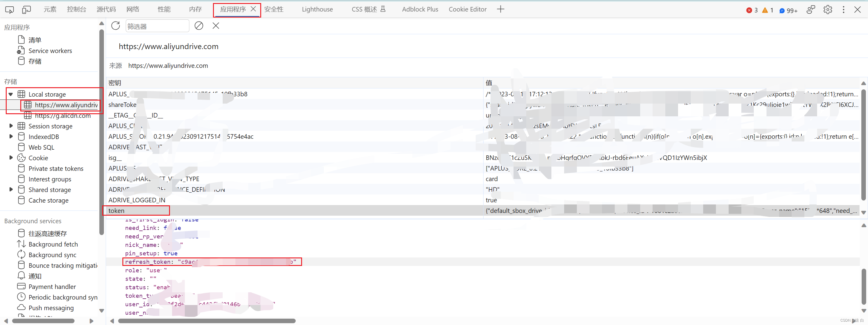Open the CSS 概述 tab
The height and width of the screenshot is (325, 868).
[369, 9]
